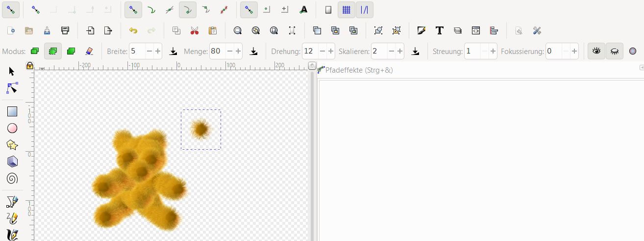Open the Layers dialog
644x241 pixels.
[458, 30]
